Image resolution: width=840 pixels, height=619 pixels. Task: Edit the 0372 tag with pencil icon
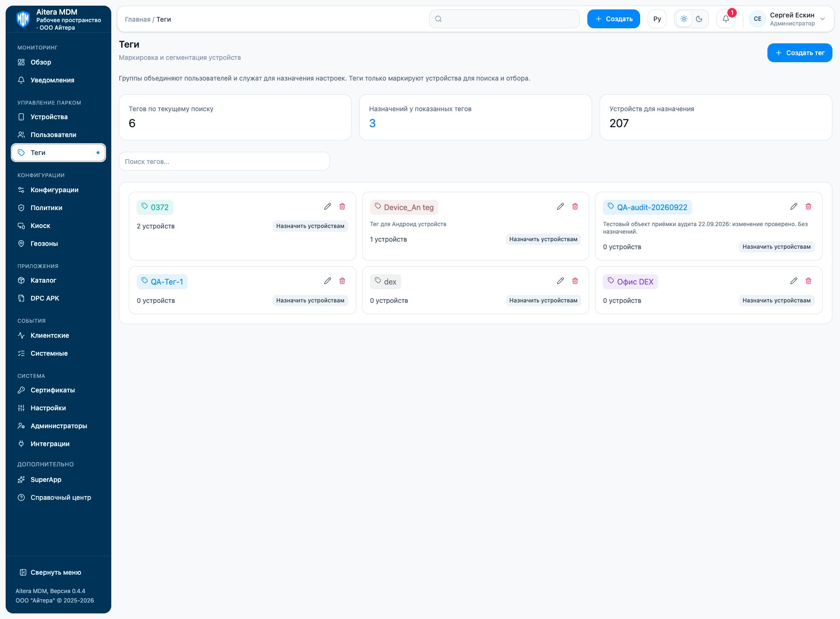pos(328,206)
